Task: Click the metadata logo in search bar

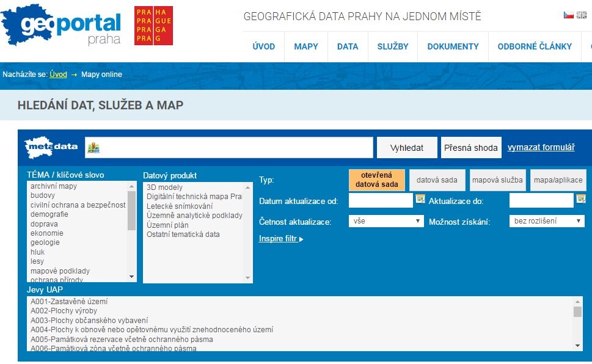Action: [x=51, y=147]
